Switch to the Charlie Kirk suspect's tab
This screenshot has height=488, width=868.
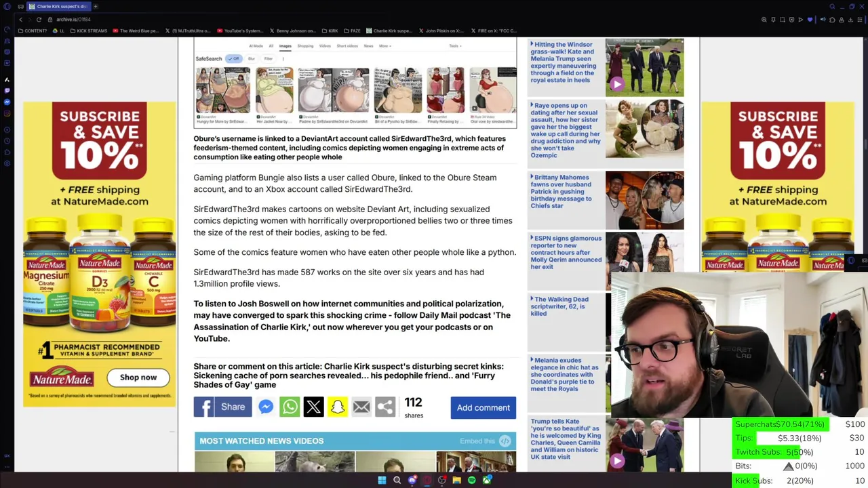(x=58, y=6)
